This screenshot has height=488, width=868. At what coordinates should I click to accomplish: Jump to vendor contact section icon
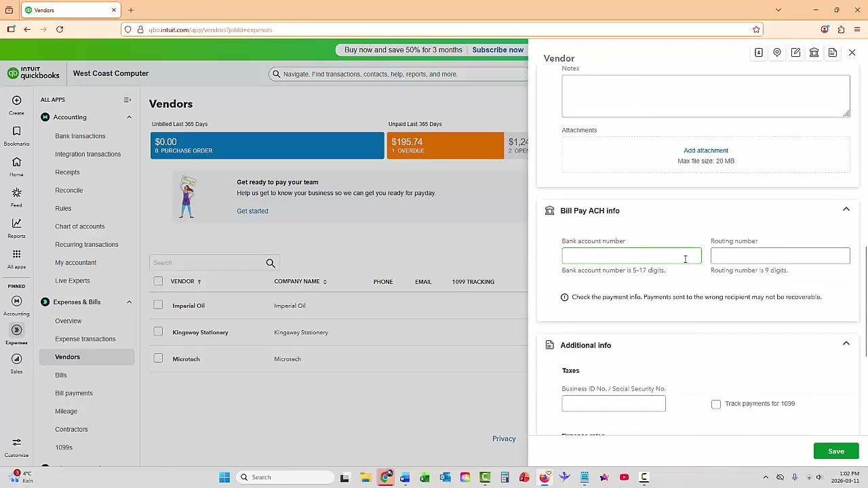point(759,53)
